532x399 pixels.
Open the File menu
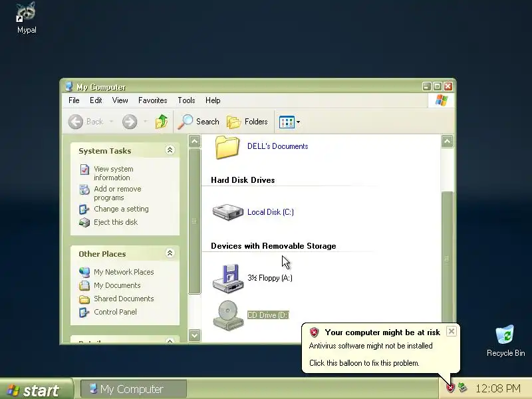(x=74, y=100)
